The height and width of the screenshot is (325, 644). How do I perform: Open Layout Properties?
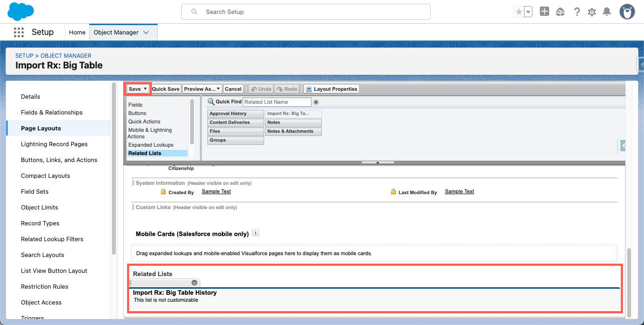pos(332,89)
